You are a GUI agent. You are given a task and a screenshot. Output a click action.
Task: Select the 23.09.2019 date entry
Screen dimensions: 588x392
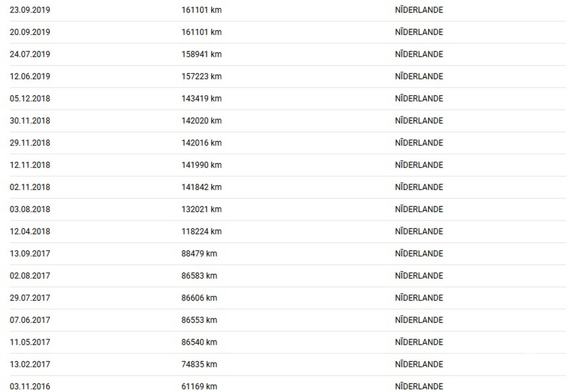(30, 10)
